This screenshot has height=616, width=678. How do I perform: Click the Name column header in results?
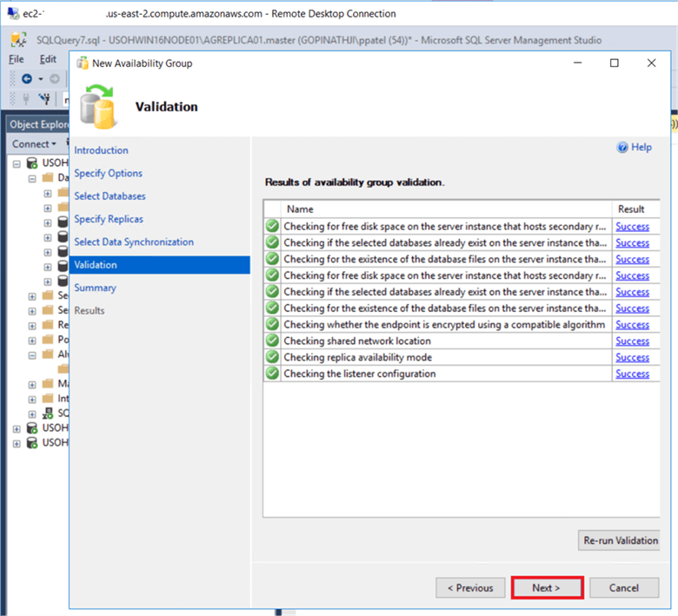[x=300, y=209]
